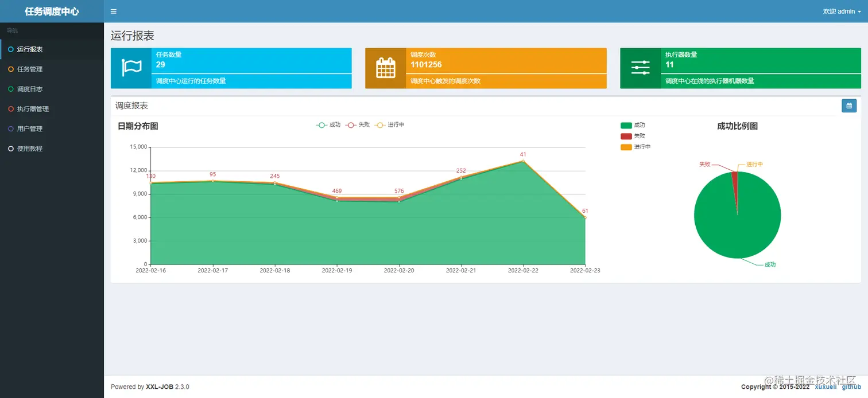
Task: Click the data point labeled 469
Action: coord(337,198)
